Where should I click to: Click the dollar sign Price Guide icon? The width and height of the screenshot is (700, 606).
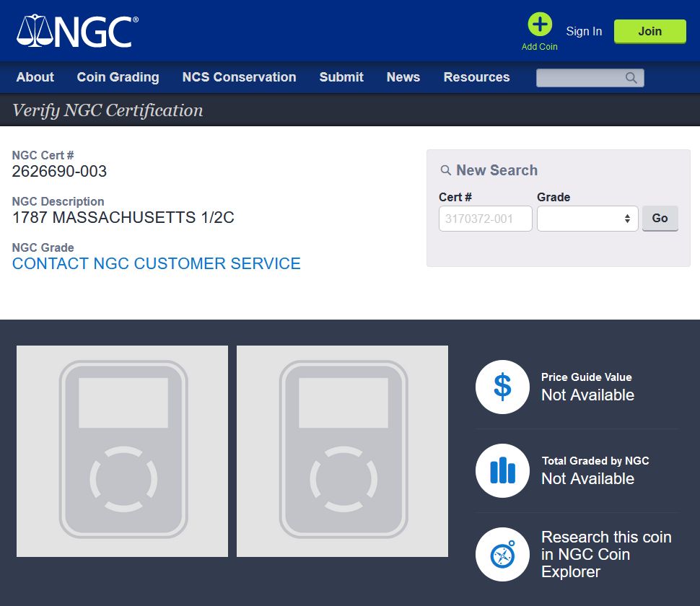(x=502, y=387)
